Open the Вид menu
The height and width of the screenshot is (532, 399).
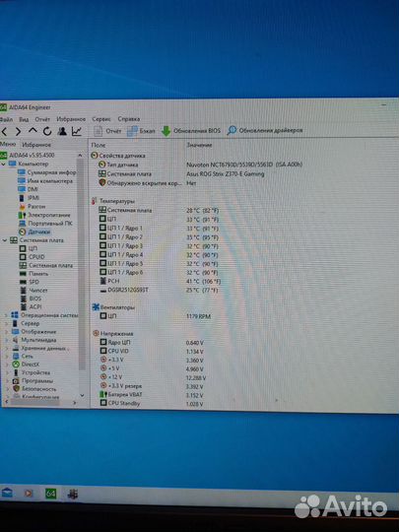coord(24,119)
